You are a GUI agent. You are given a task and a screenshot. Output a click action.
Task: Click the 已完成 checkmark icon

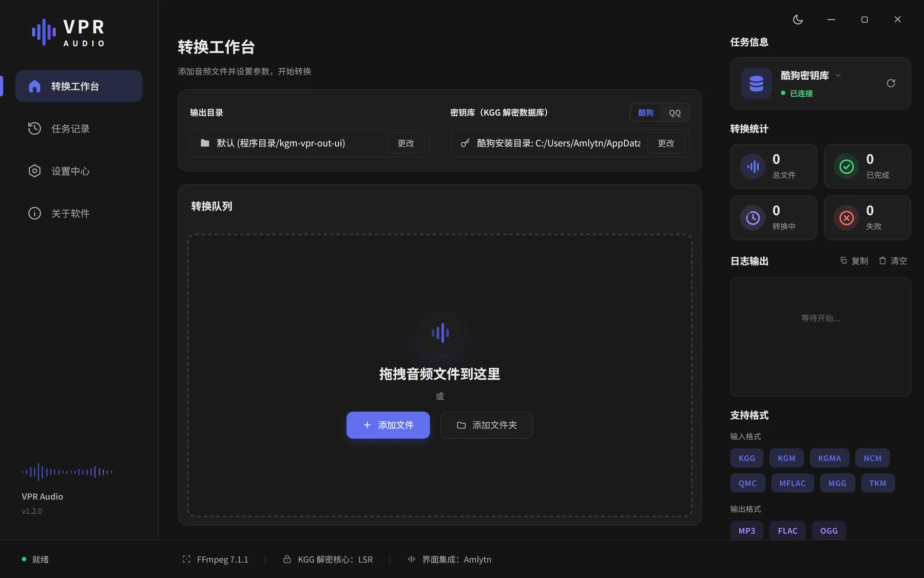click(846, 166)
